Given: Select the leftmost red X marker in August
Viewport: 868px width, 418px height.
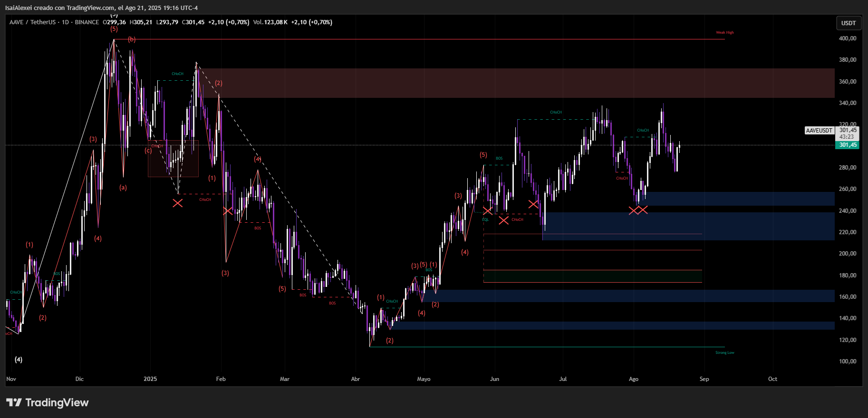Looking at the screenshot, I should tap(634, 210).
